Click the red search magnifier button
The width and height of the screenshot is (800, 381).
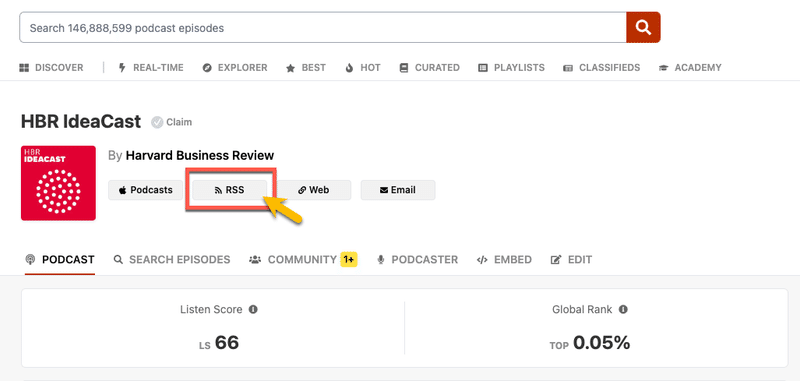[643, 28]
